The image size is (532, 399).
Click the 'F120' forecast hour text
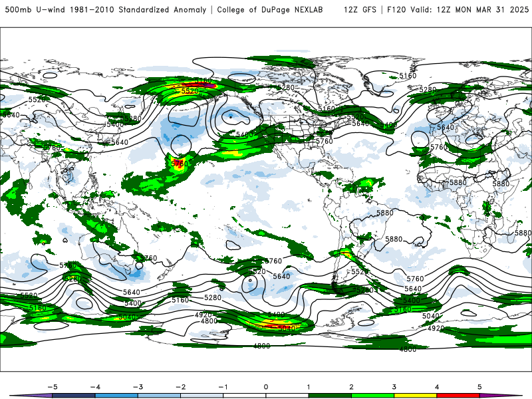click(x=396, y=9)
